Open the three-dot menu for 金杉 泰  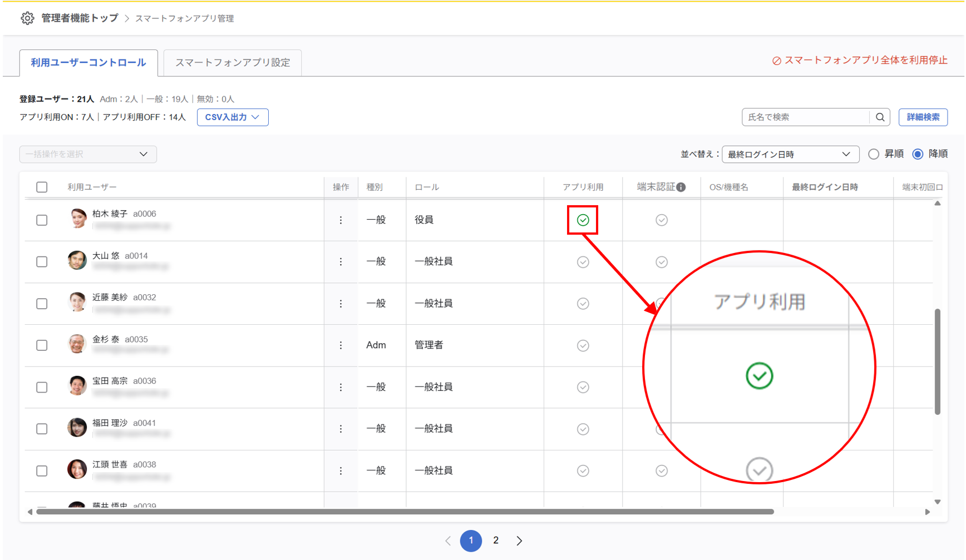point(341,345)
